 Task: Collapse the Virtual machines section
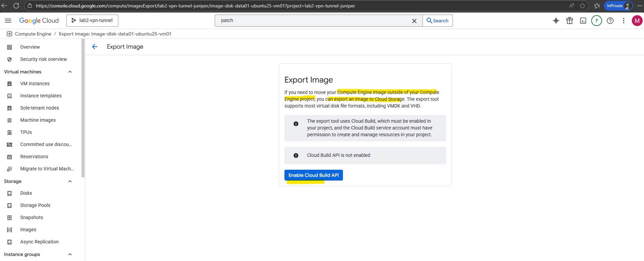coord(70,72)
